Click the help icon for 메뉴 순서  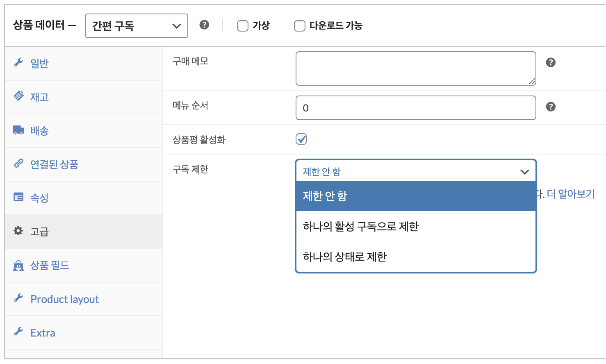pyautogui.click(x=551, y=107)
